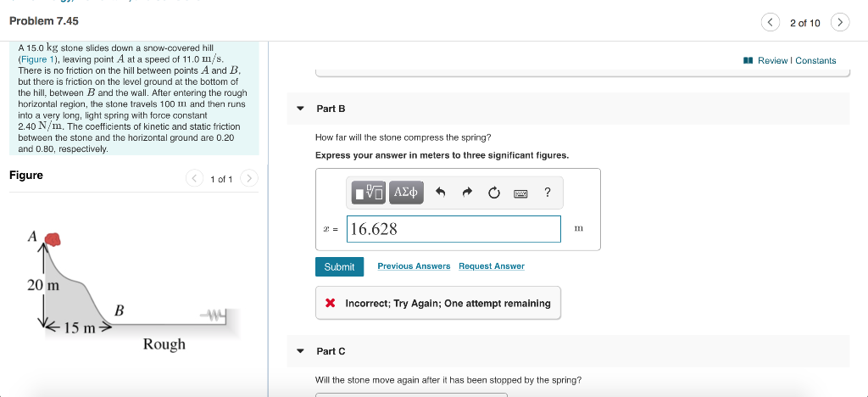Open the Review link

click(x=773, y=60)
